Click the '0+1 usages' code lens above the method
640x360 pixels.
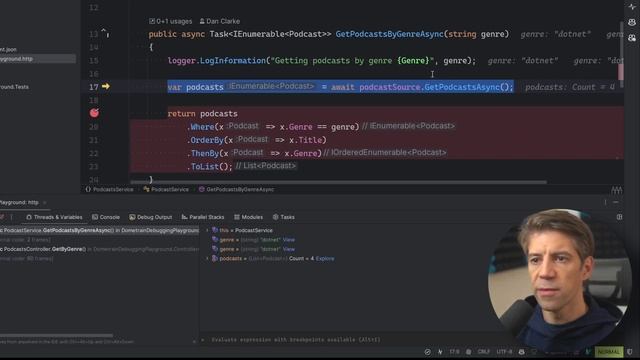click(x=171, y=21)
